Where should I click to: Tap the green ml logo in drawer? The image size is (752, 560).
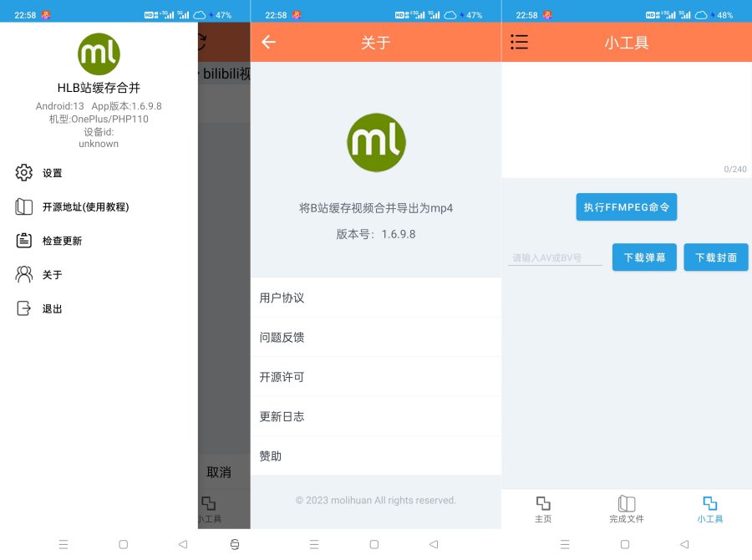pos(99,54)
